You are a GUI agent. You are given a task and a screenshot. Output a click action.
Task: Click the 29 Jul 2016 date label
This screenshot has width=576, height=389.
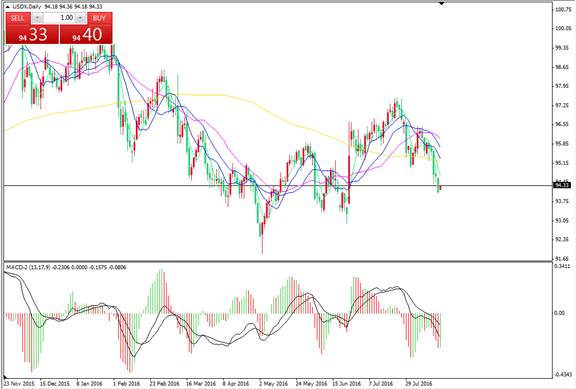(420, 384)
